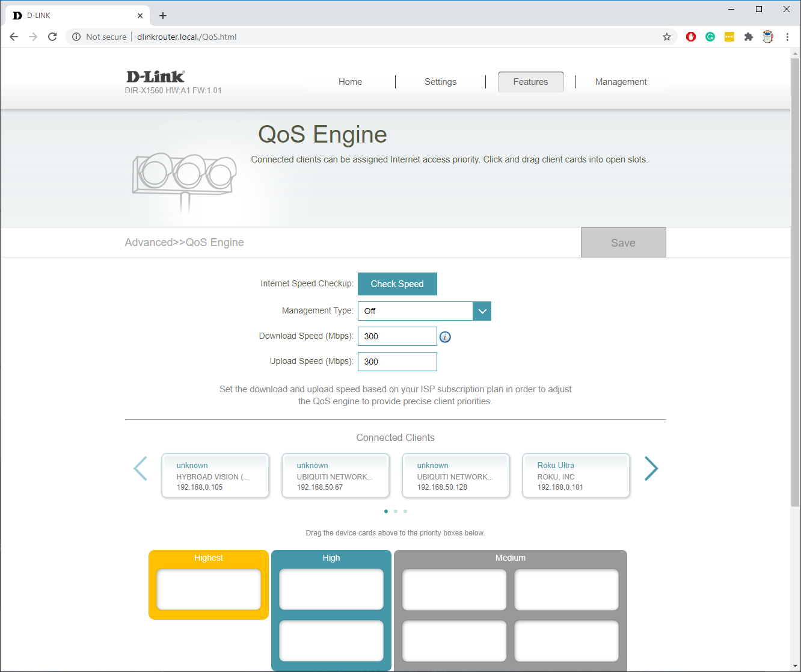Screen dimensions: 801x672
Task: Bookmark this page with star icon
Action: tap(667, 37)
